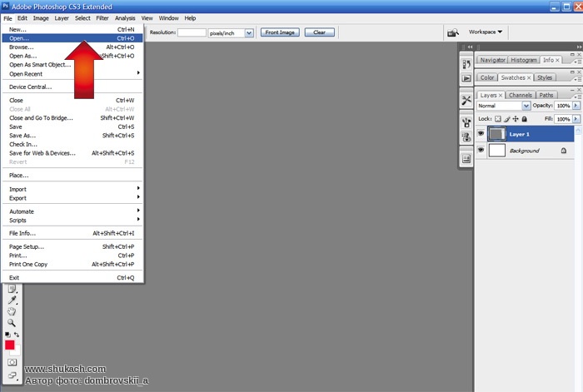Expand Open Recent submenu
Viewport: 583px width, 392px height.
tap(72, 74)
